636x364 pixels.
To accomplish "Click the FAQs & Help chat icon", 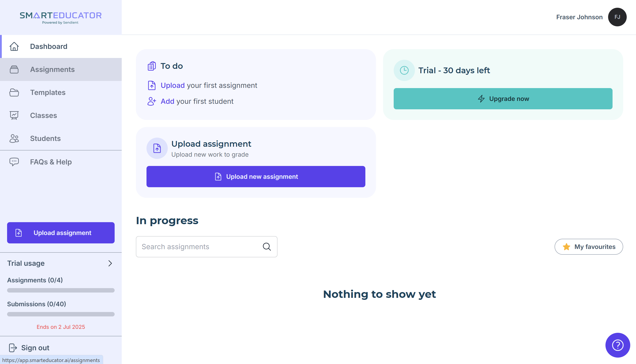I will tap(14, 162).
